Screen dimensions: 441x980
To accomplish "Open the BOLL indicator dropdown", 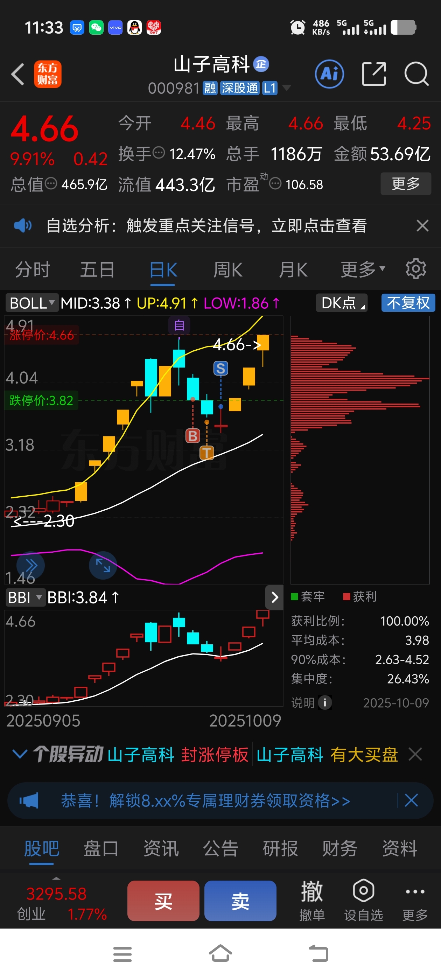I will 32,303.
